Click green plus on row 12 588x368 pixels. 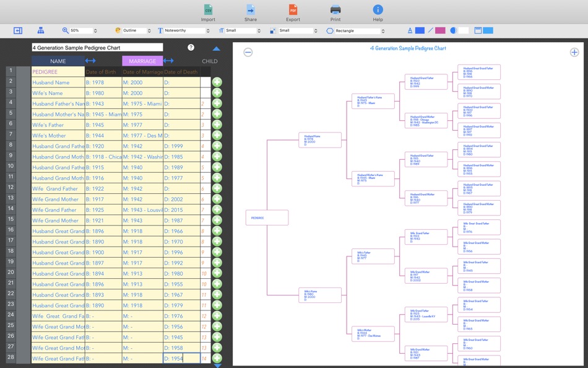(217, 188)
